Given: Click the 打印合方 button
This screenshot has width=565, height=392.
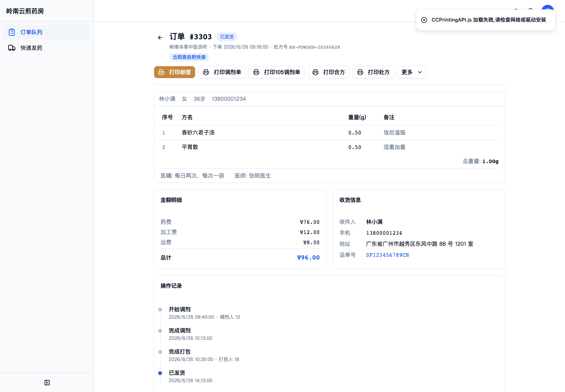Looking at the screenshot, I should [329, 72].
